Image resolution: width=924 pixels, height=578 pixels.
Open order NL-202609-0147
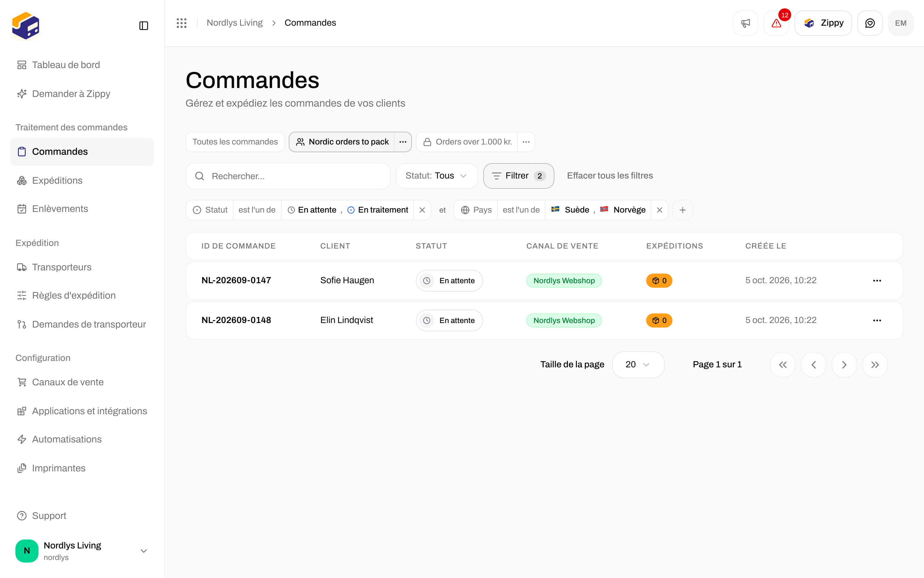[236, 280]
